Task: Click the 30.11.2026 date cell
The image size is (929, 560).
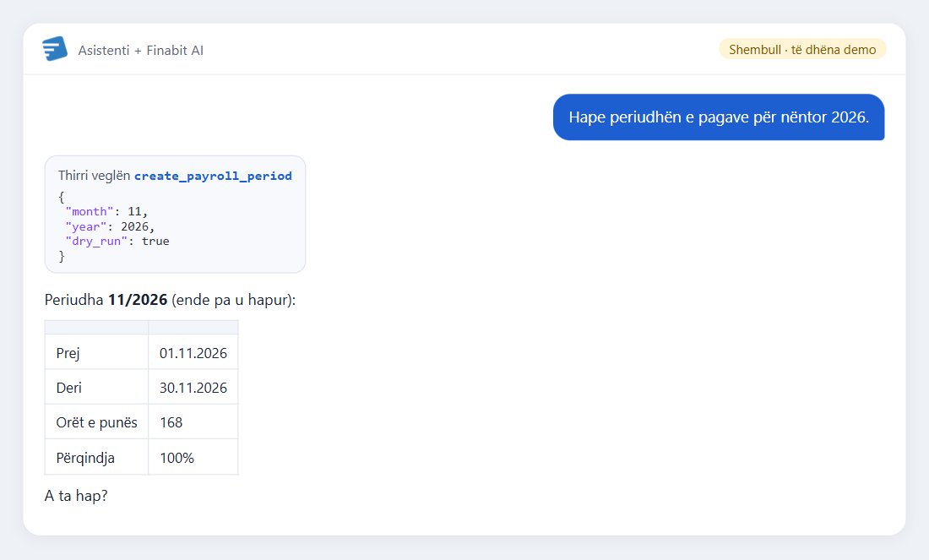Action: click(193, 388)
